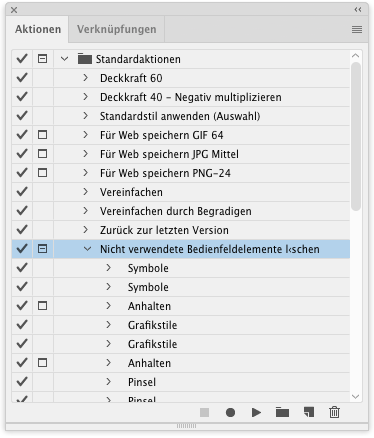Viewport: 374px width, 438px height.
Task: Click the scroll-down arrow of the list
Action: coord(356,397)
